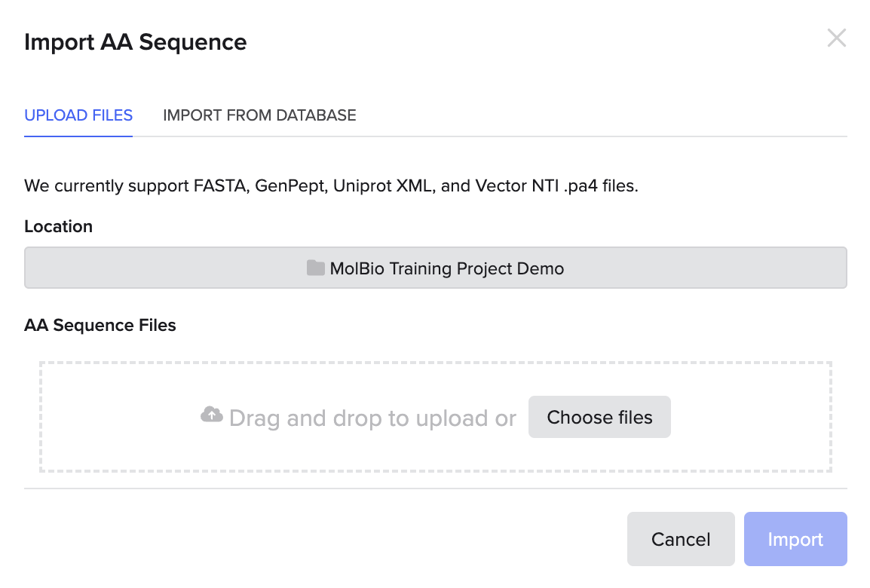This screenshot has height=588, width=870.
Task: Close the Import AA Sequence dialog
Action: [x=836, y=38]
